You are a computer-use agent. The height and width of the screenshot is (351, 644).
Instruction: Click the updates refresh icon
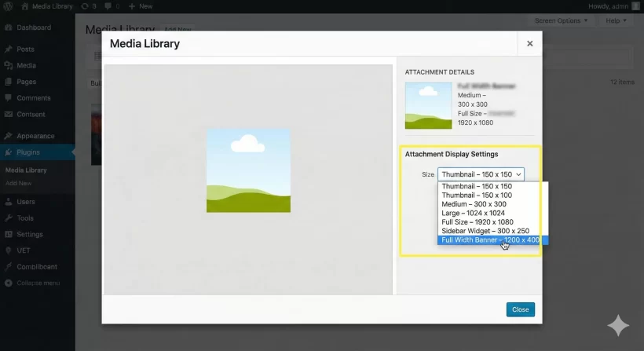tap(85, 6)
